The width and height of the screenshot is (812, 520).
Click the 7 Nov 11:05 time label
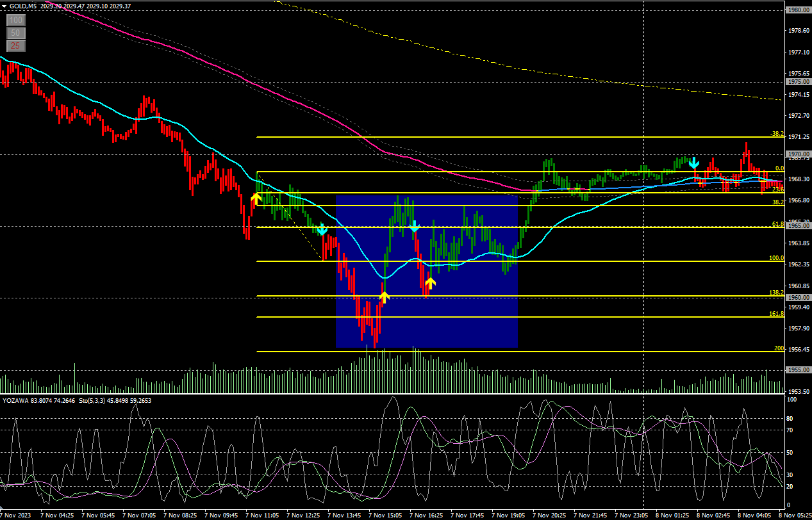[263, 515]
